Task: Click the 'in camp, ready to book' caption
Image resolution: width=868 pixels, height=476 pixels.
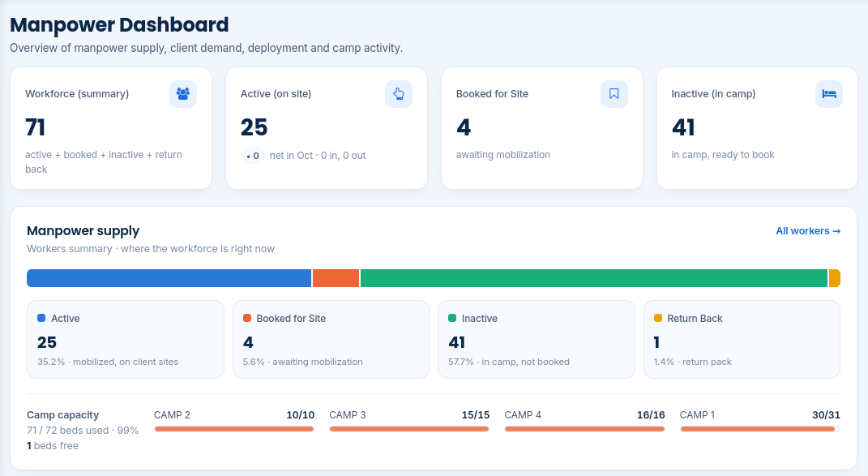Action: 723,155
